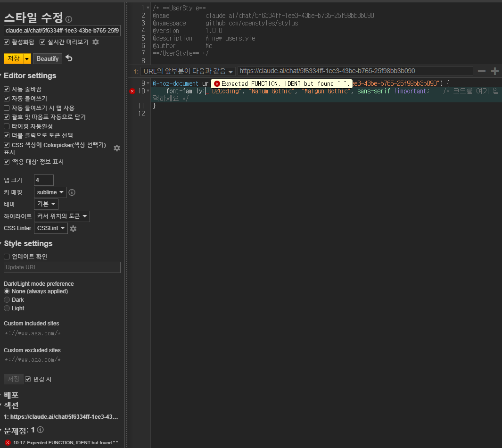Screen dimensions: 502x448
Task: Enable 업데이트 확인 checkbox
Action: click(x=7, y=257)
